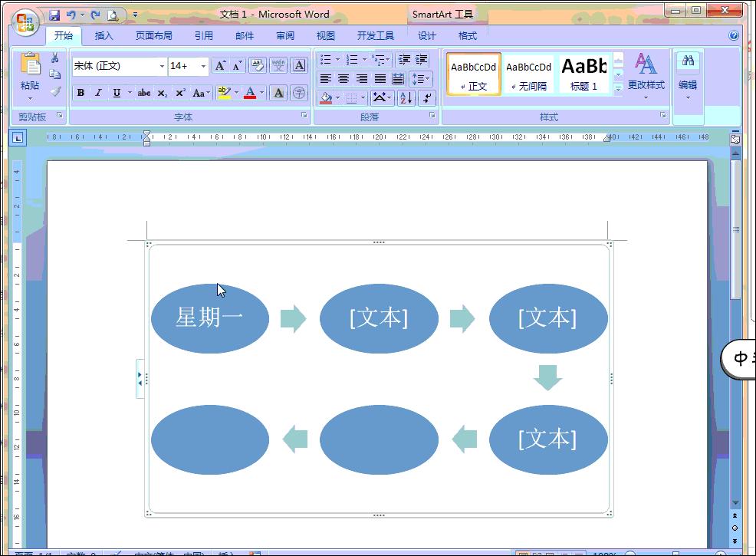Click the Grow Font icon
756x556 pixels.
tap(220, 66)
